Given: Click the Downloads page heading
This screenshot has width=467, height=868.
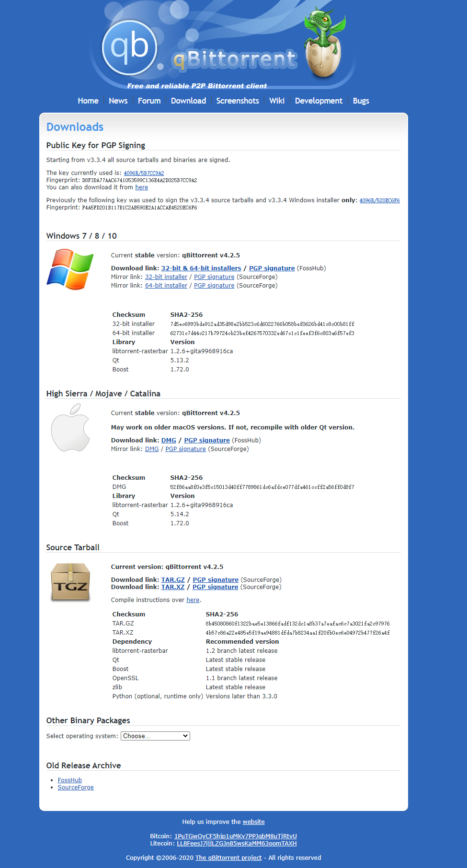Looking at the screenshot, I should click(75, 127).
